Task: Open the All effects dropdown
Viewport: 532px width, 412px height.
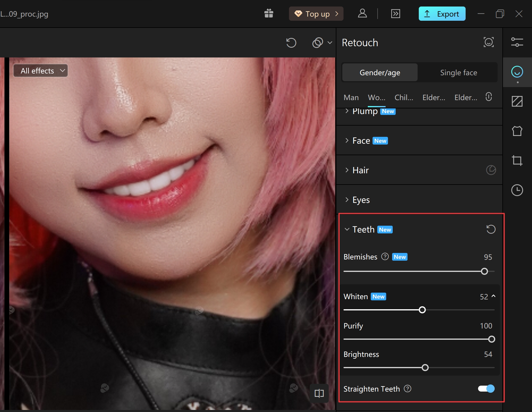Action: [41, 71]
